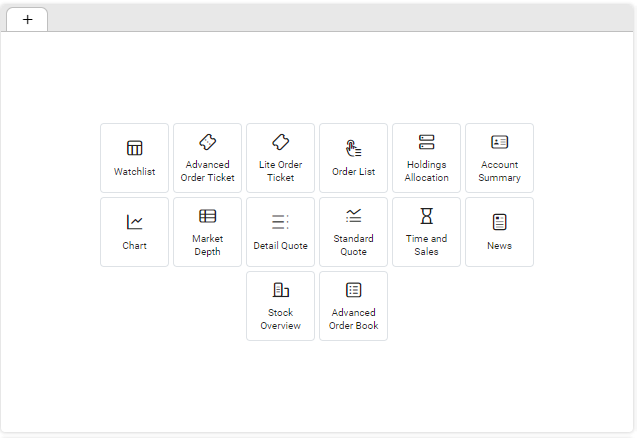Add a new tab with plus
Screen dimensions: 637x438
[x=27, y=20]
